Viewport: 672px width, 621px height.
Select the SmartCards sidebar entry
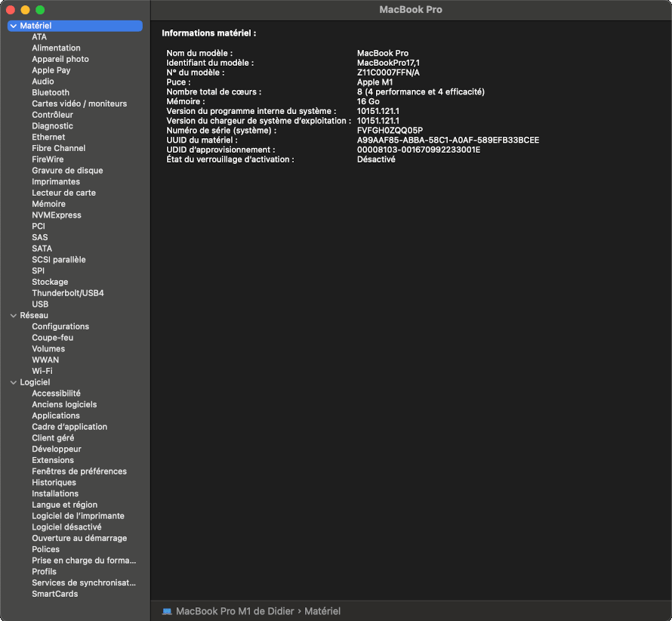54,594
